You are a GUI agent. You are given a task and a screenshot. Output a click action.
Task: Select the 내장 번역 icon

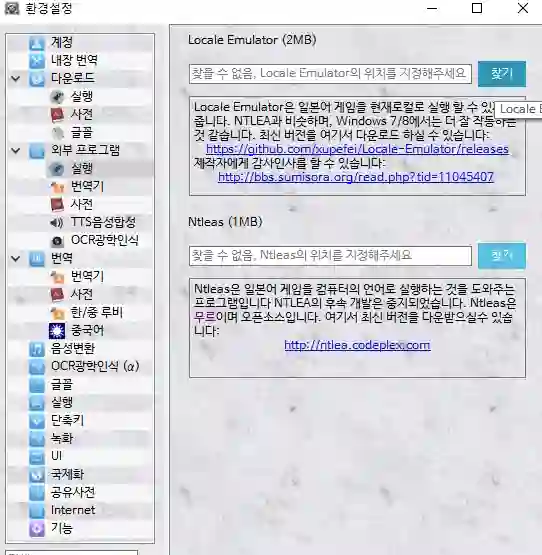point(36,61)
